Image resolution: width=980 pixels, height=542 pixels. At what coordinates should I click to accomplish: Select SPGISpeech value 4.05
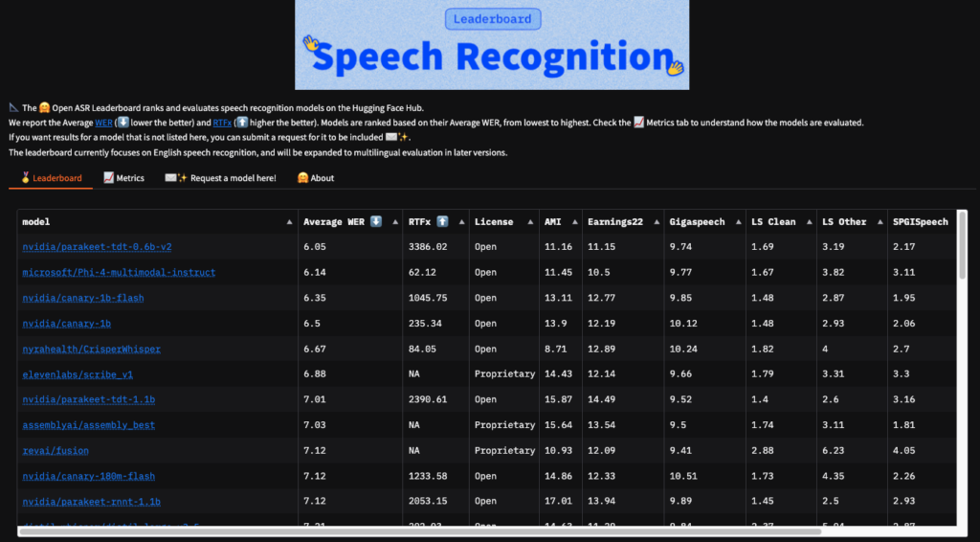[x=903, y=451]
